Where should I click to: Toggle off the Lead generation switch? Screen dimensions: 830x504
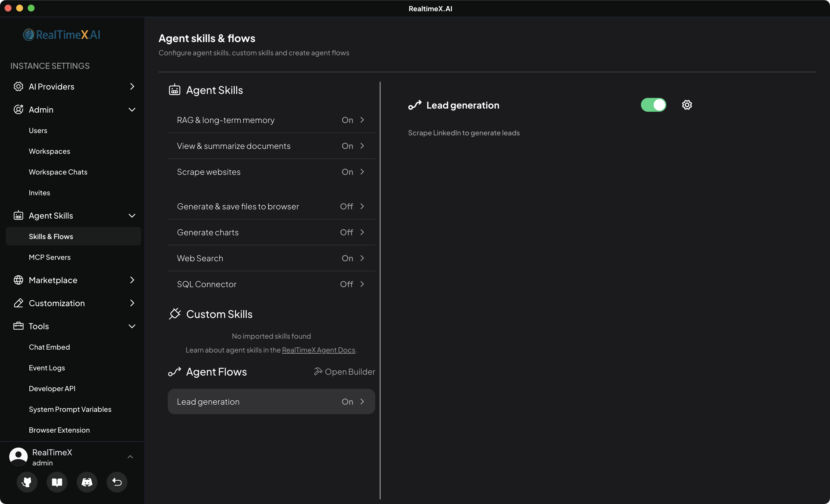click(653, 105)
